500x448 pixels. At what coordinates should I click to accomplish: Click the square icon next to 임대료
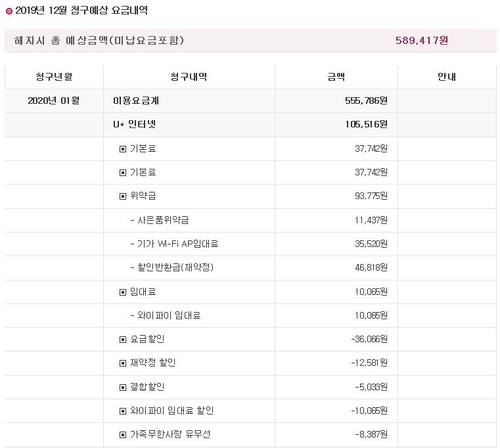(x=122, y=292)
